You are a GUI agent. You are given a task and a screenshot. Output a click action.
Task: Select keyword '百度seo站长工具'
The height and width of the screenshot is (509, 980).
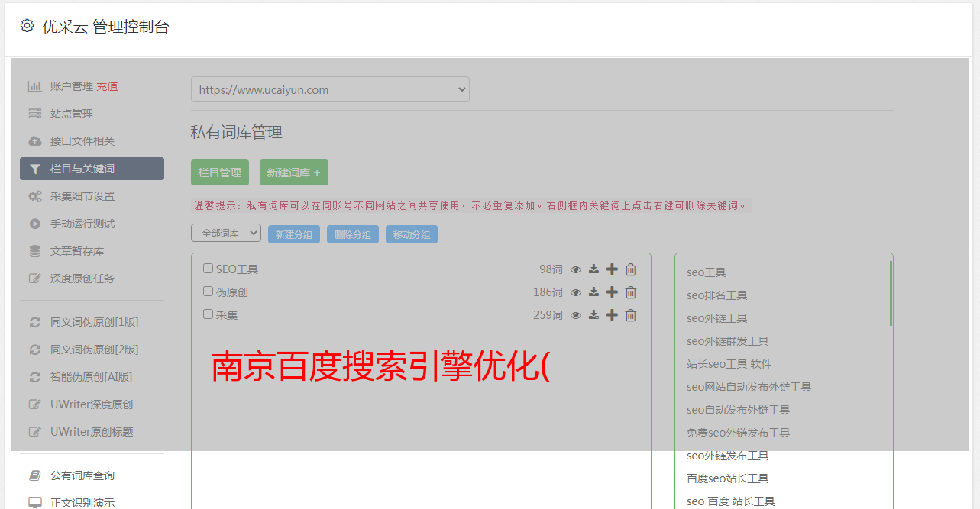[727, 478]
